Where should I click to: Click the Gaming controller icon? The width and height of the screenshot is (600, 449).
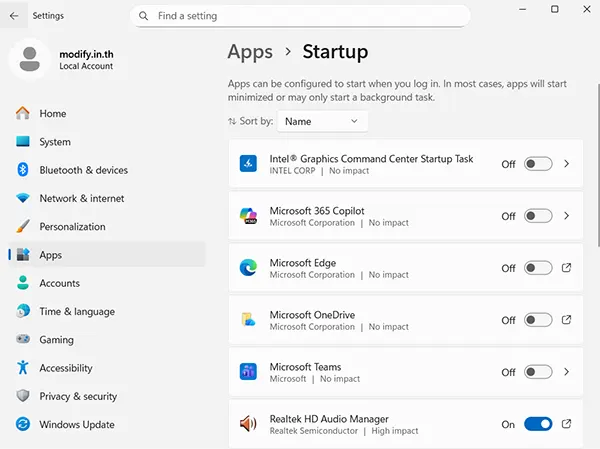coord(23,339)
